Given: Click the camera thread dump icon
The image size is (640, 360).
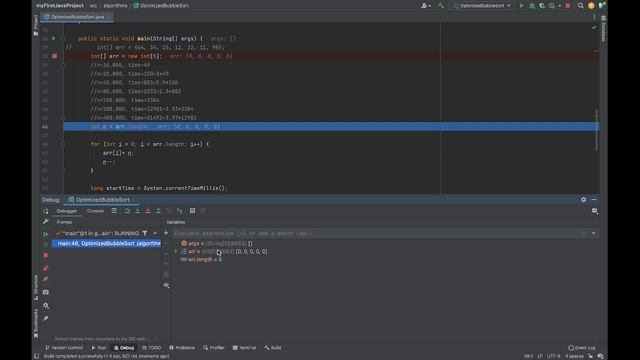Looking at the screenshot, I should 45,292.
